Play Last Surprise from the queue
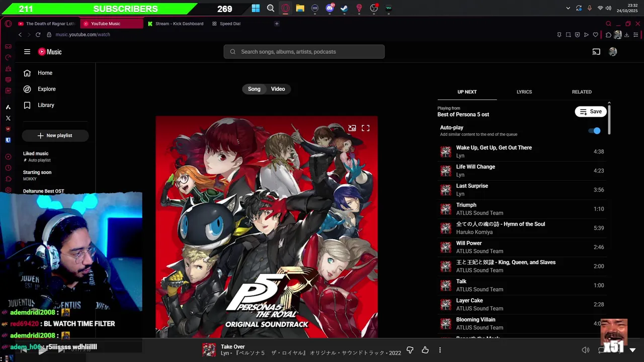This screenshot has width=644, height=362. (x=522, y=190)
